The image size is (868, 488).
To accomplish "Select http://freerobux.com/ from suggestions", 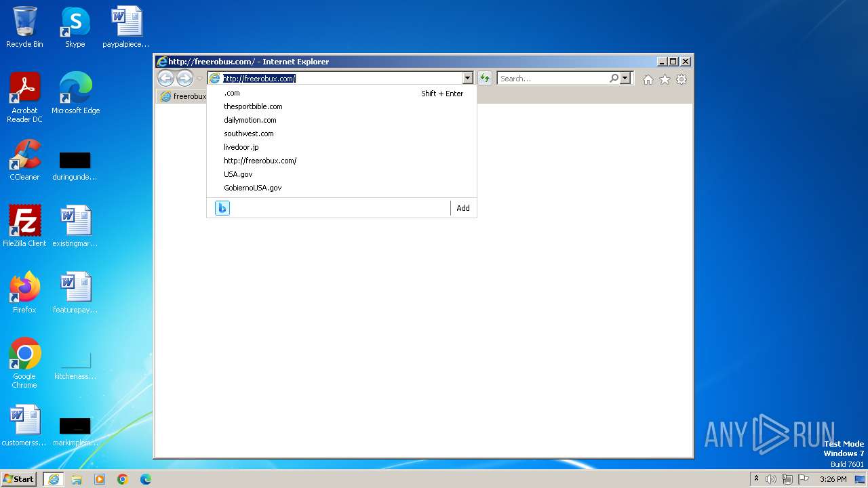I will point(342,161).
